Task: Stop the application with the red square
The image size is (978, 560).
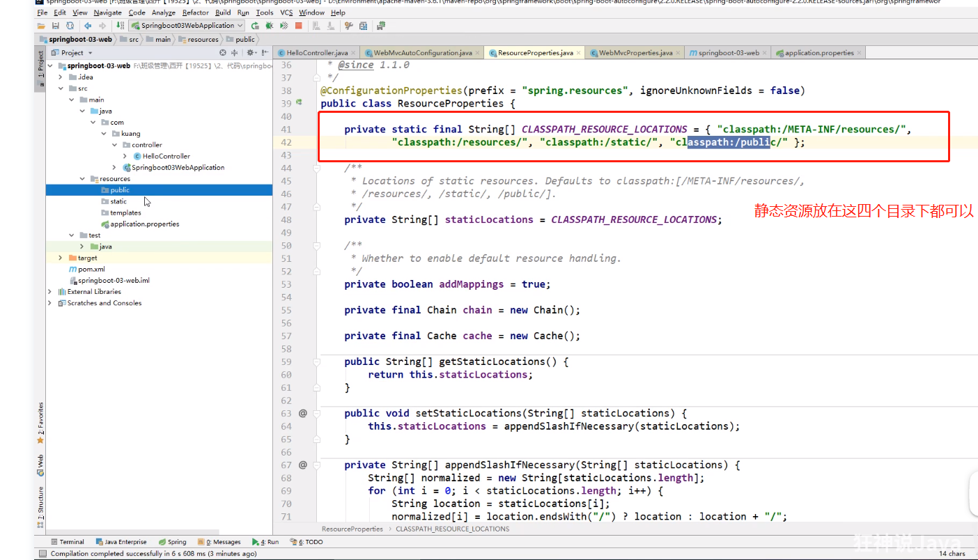Action: [x=298, y=26]
